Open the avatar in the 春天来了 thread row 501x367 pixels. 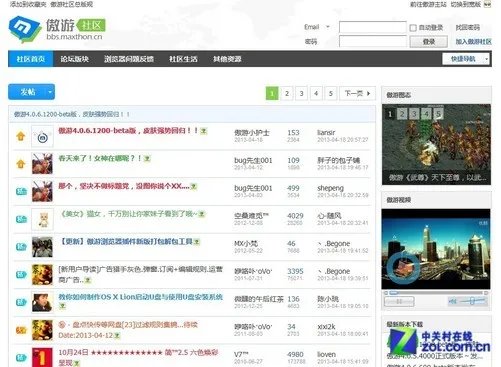[x=42, y=164]
